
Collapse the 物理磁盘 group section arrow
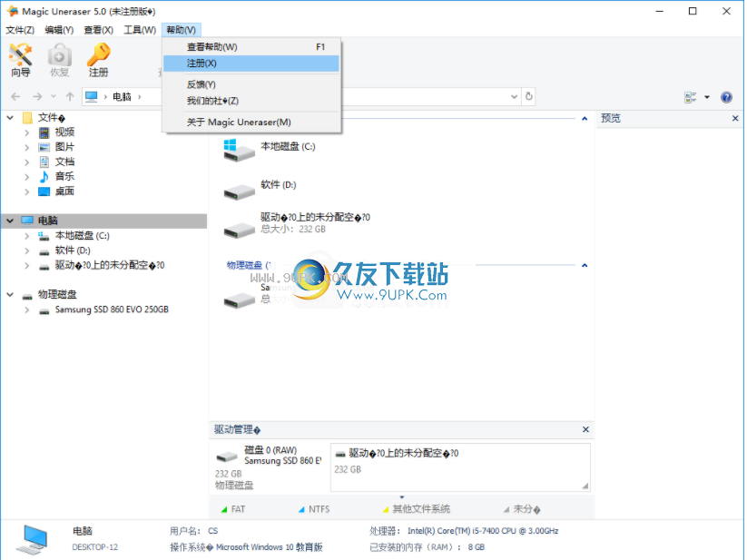click(585, 265)
